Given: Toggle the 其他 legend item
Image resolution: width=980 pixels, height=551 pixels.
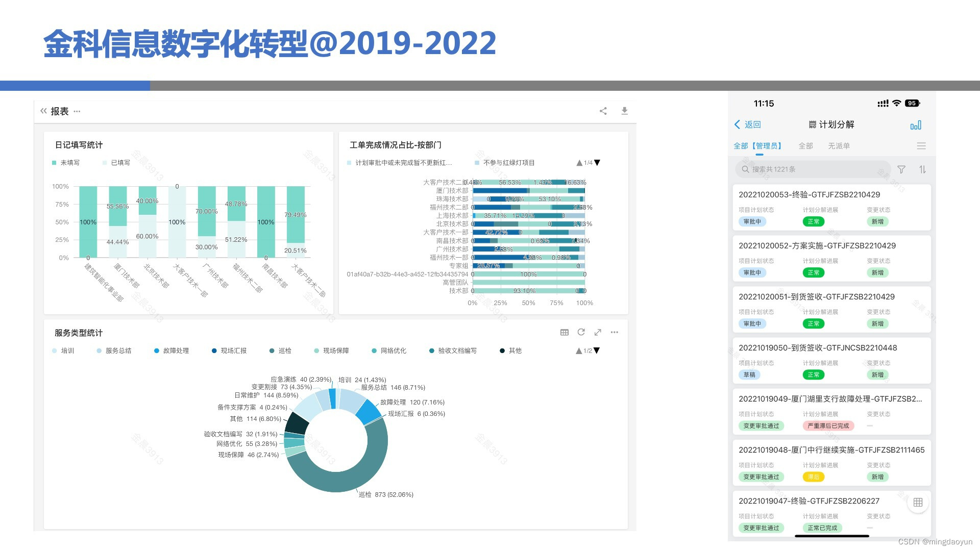Looking at the screenshot, I should point(510,350).
